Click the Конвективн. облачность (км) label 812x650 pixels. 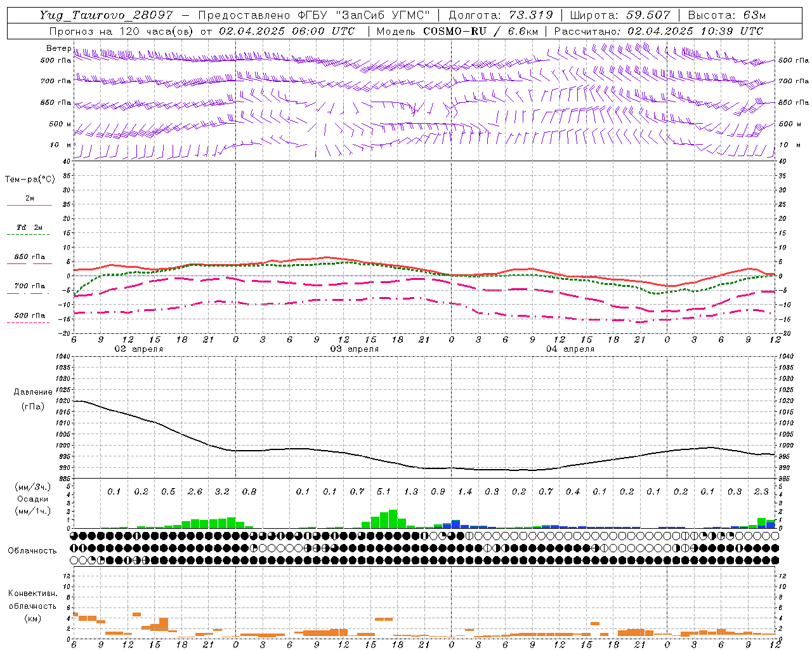tap(32, 606)
